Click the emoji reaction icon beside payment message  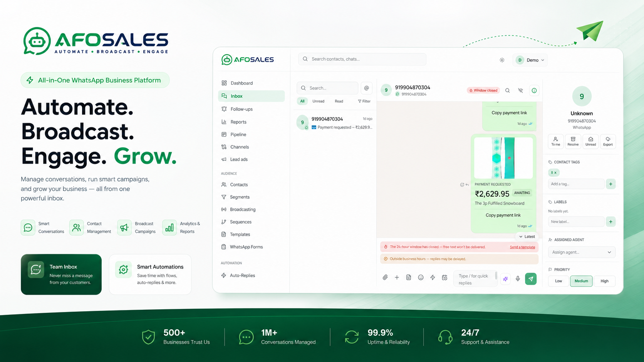[462, 185]
